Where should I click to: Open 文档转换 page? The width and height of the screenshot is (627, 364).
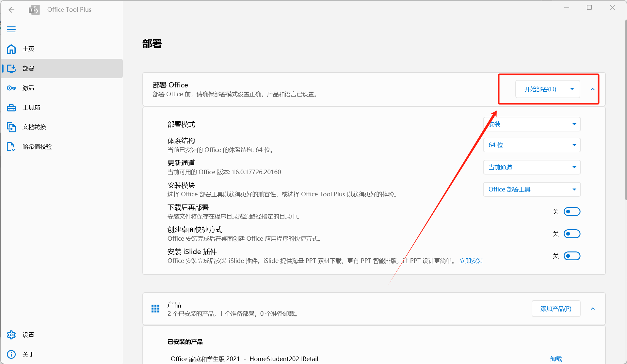tap(62, 127)
